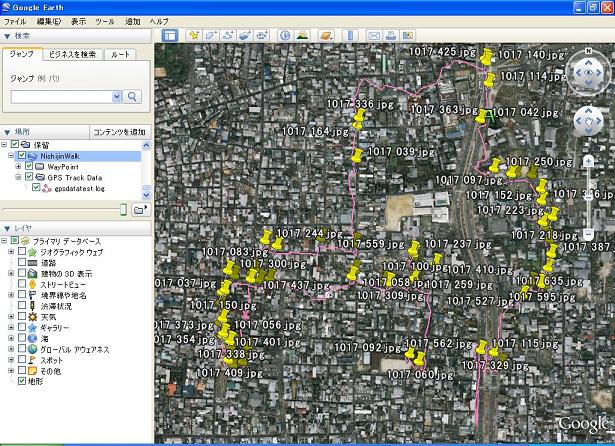
Task: Open the 表示 menu
Action: (x=78, y=22)
